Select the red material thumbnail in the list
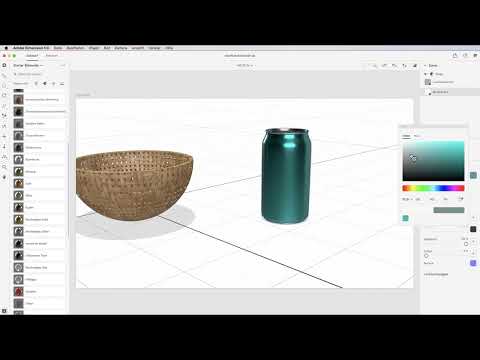Viewport: 480px width, 360px height. pos(18,292)
